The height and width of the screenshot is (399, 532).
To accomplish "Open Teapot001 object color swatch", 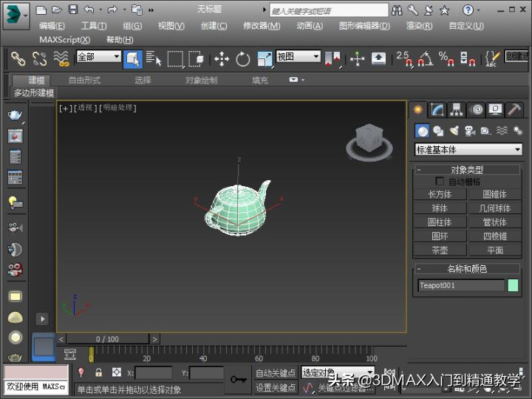I will click(x=513, y=285).
